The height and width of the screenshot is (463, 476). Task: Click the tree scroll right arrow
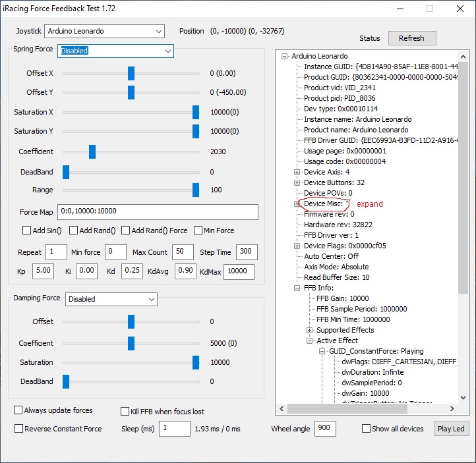452,409
